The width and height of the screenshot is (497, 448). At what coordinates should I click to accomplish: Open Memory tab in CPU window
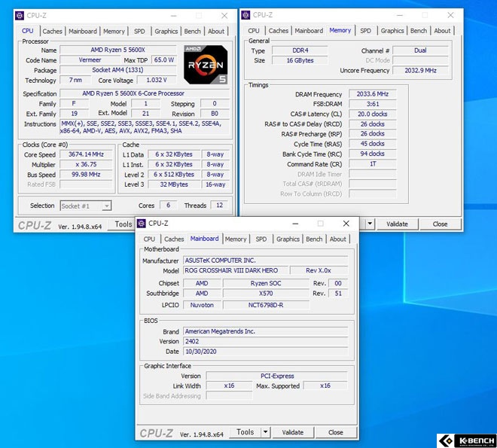[114, 32]
